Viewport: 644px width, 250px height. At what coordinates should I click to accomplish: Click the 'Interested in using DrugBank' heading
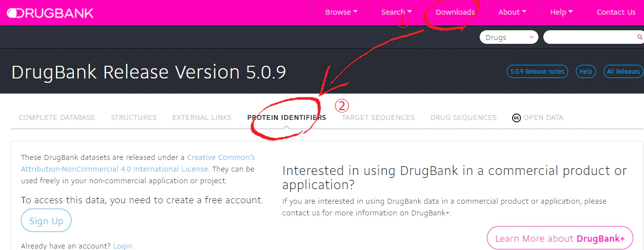pos(455,178)
